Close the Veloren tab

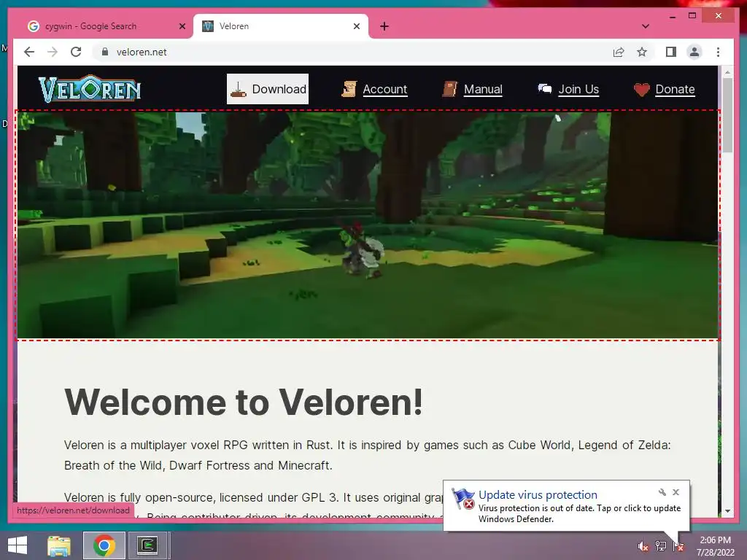click(356, 26)
